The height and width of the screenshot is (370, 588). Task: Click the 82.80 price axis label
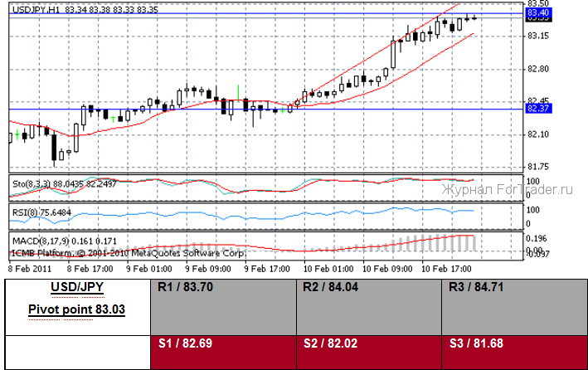coord(539,69)
